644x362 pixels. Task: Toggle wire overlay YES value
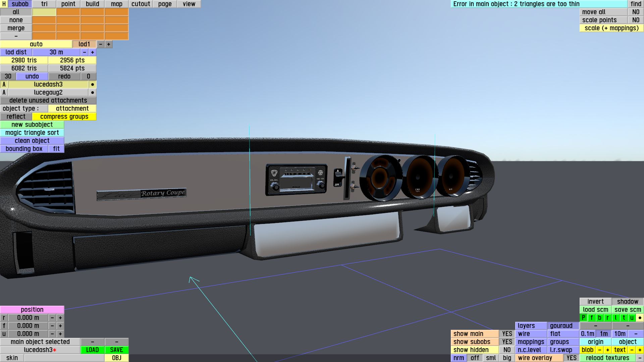[x=571, y=358]
